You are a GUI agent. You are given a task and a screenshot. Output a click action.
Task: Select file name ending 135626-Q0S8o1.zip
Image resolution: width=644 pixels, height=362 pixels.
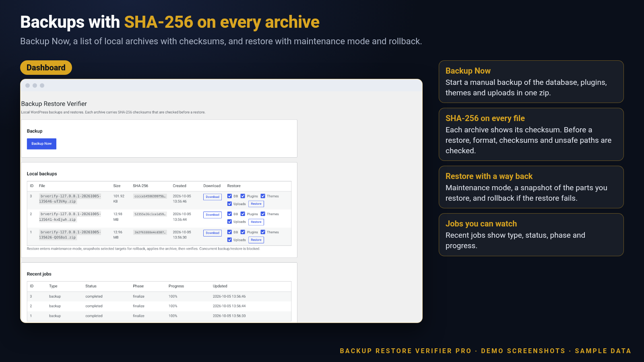point(70,234)
